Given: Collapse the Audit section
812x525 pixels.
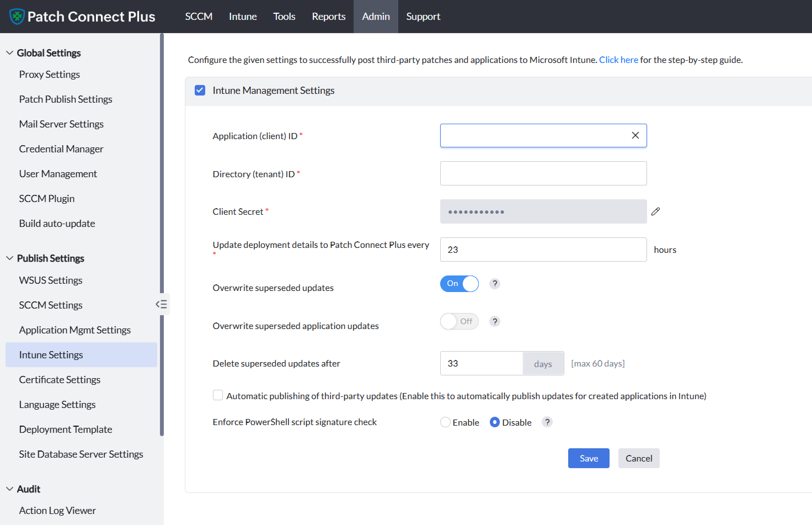Looking at the screenshot, I should pyautogui.click(x=10, y=489).
